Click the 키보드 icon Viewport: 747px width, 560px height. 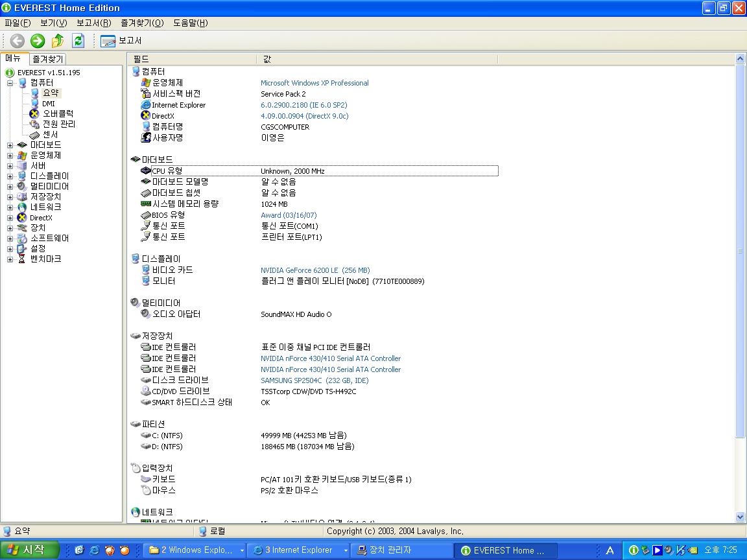click(146, 479)
